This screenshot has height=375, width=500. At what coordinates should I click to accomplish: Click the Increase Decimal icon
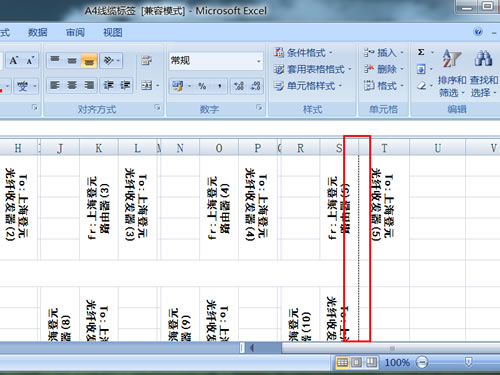coord(239,86)
